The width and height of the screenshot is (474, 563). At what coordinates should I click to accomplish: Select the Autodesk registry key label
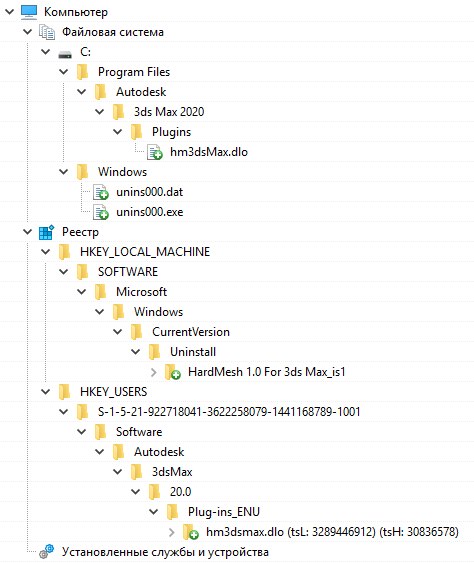click(159, 452)
